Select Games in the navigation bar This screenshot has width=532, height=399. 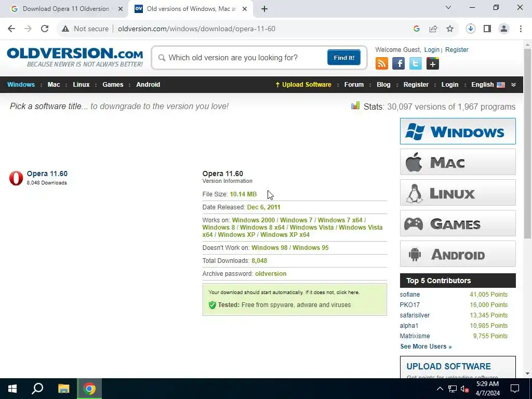pos(113,85)
